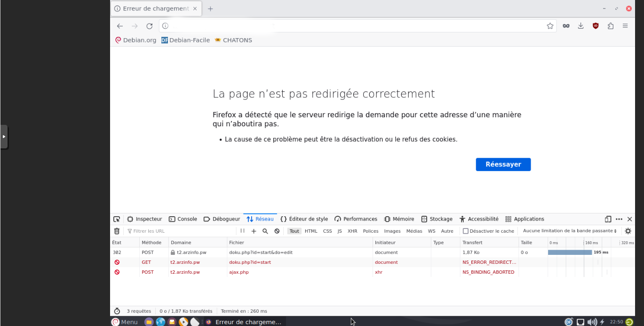Select the failed ajax.php request row
This screenshot has width=644, height=326.
pos(239,272)
